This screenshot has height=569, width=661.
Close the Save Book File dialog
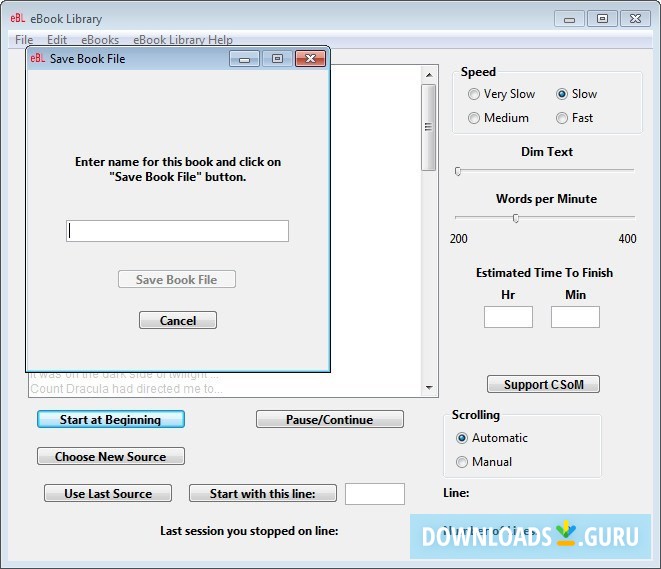tap(310, 59)
